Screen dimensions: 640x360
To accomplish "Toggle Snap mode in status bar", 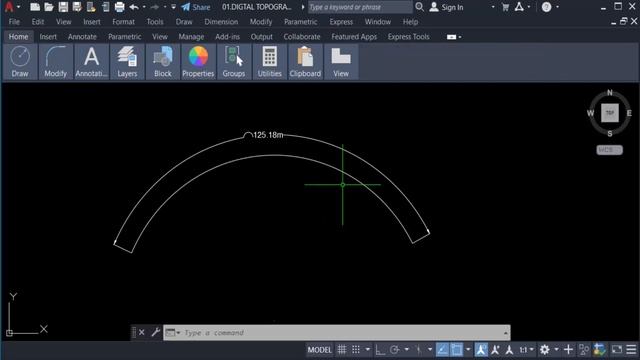I will [356, 349].
